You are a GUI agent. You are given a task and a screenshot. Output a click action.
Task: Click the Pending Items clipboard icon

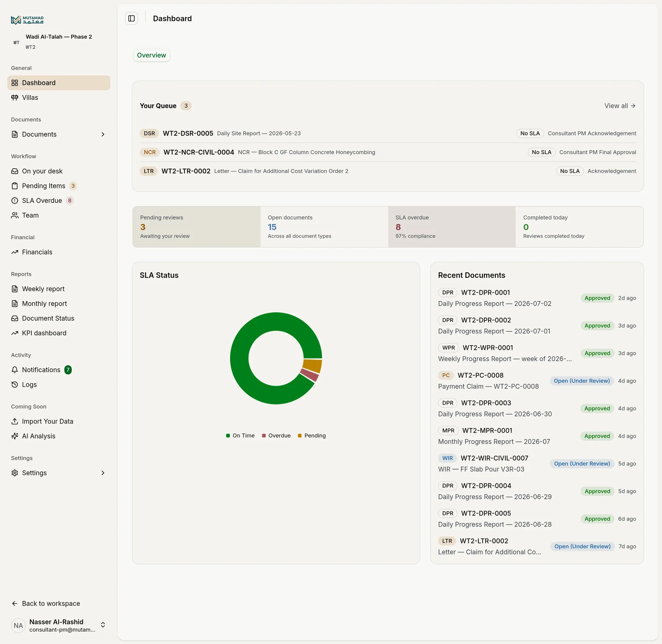pos(15,186)
